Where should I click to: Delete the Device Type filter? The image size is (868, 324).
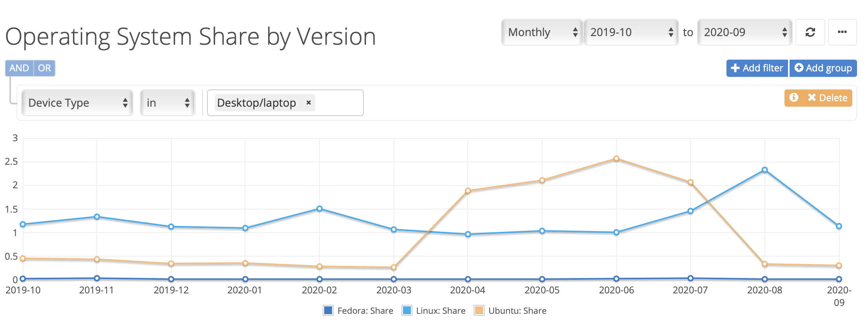pos(827,98)
